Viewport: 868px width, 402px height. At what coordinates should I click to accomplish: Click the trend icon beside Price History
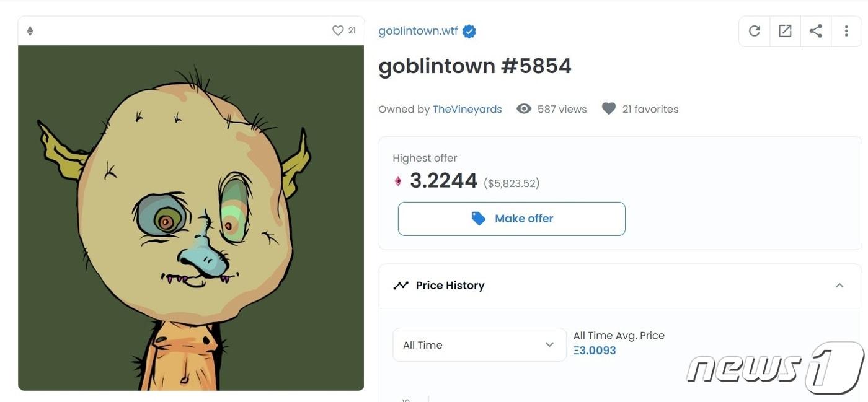(x=401, y=286)
